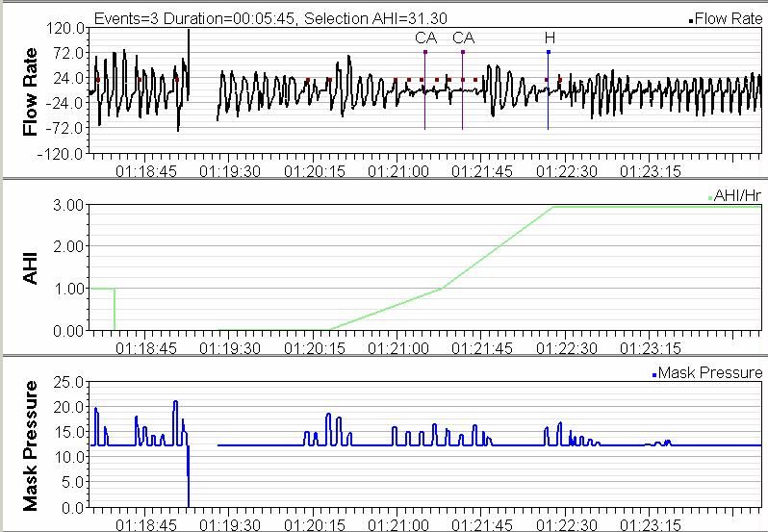Select the AHI/Hr legend entry

point(736,196)
